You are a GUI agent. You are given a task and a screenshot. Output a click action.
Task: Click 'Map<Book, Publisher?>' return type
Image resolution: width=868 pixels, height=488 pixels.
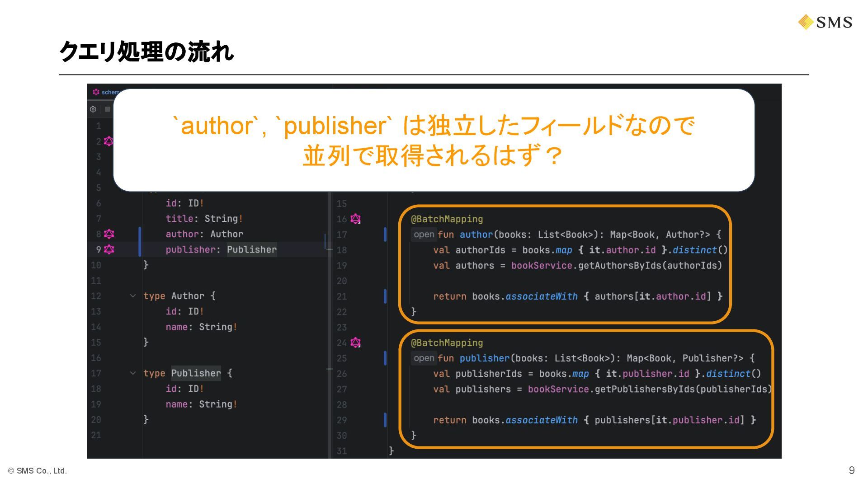pyautogui.click(x=685, y=358)
